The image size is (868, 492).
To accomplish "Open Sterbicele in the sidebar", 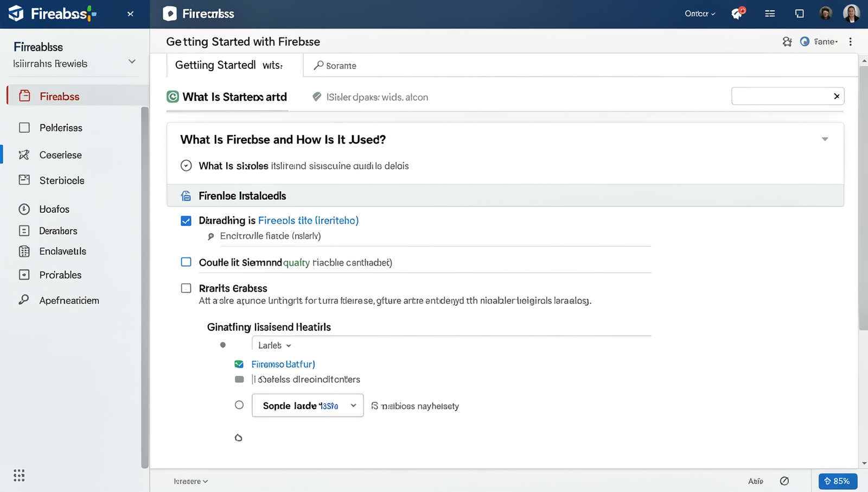I will 62,180.
